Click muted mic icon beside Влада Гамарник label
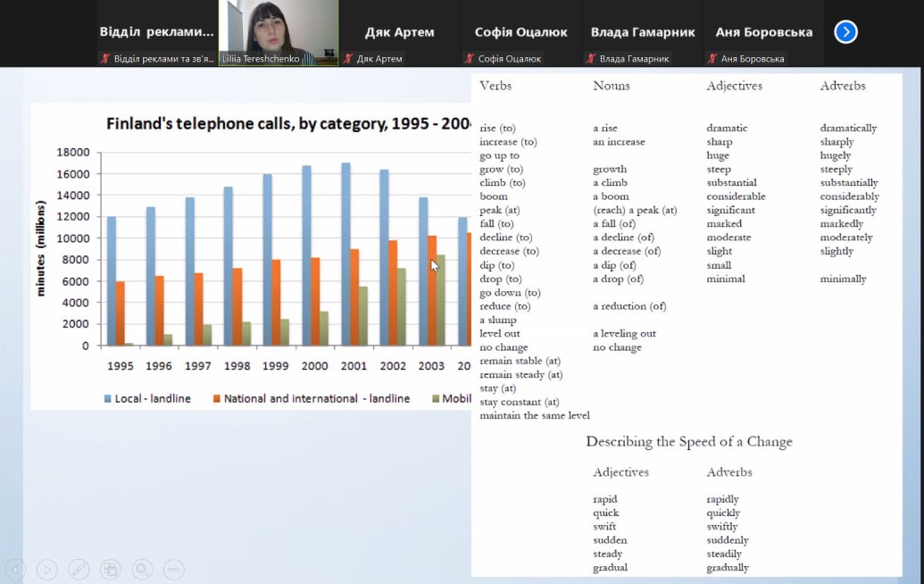 591,59
